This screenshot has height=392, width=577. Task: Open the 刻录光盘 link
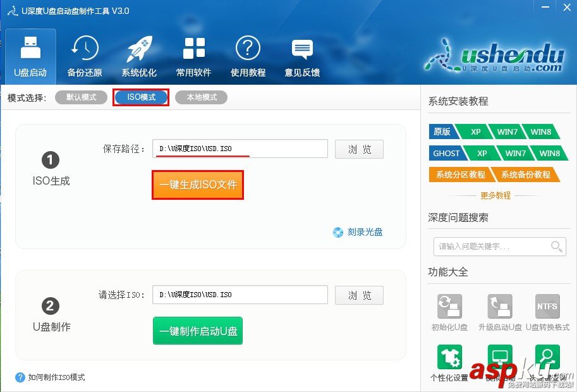coord(365,232)
